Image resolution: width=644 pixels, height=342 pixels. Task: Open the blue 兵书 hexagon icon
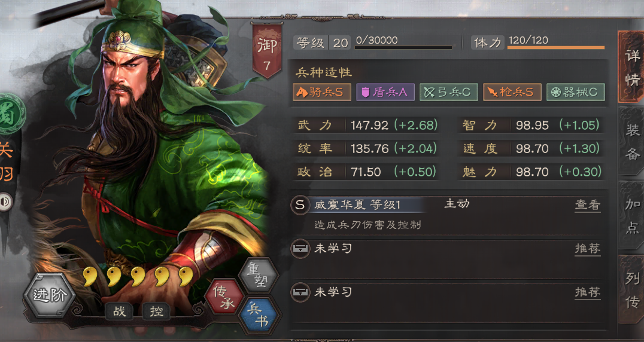point(259,315)
